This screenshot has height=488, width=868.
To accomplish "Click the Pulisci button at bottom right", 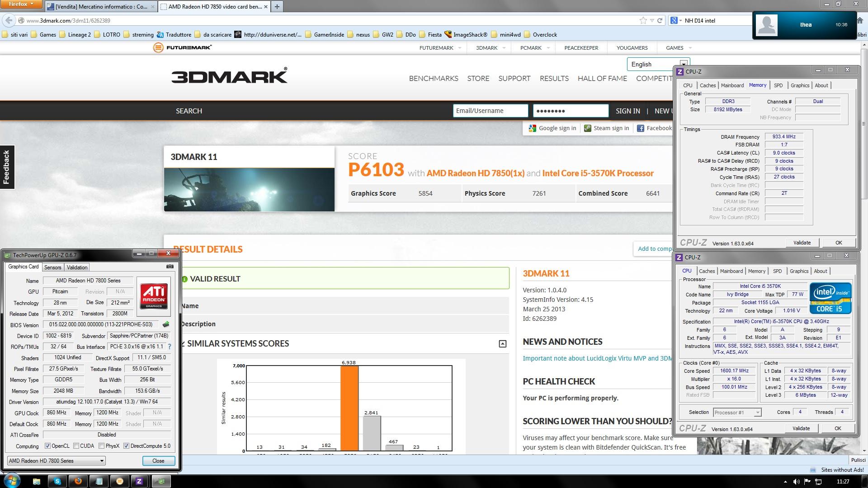I will (x=858, y=460).
